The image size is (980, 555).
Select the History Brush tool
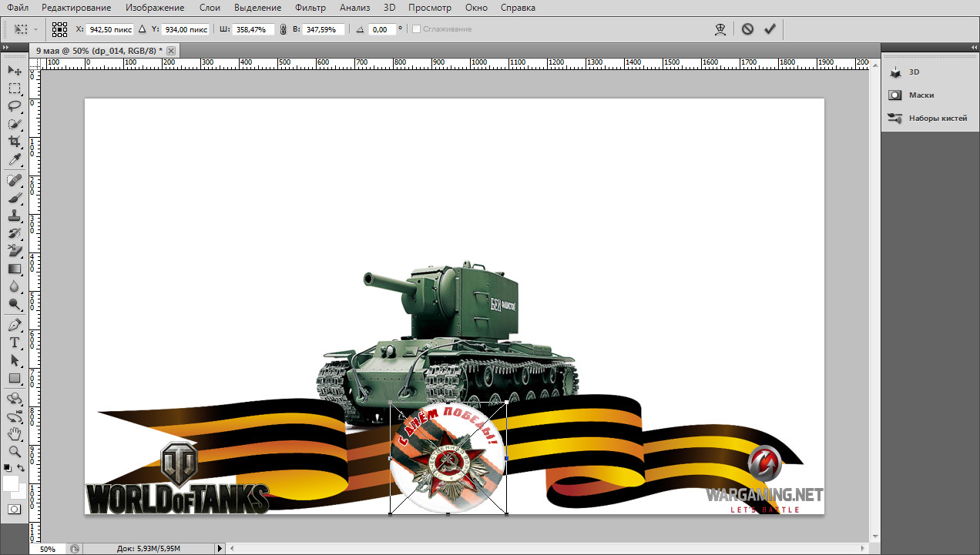click(x=14, y=233)
